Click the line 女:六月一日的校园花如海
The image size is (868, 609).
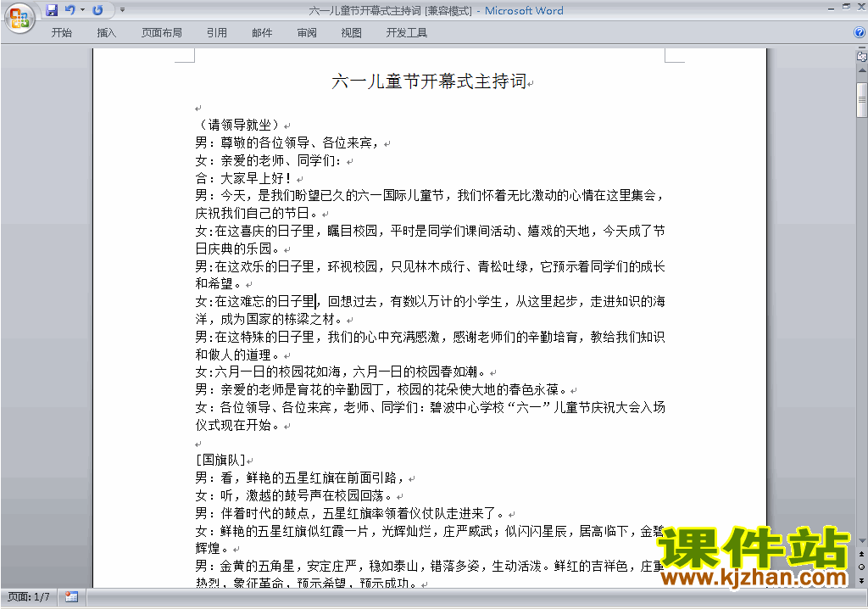[342, 372]
